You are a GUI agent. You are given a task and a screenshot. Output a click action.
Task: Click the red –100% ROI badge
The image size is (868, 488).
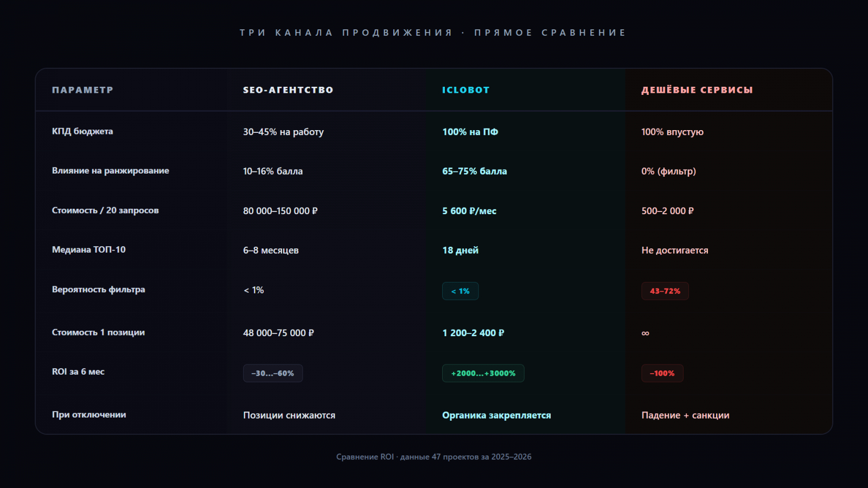click(x=662, y=373)
